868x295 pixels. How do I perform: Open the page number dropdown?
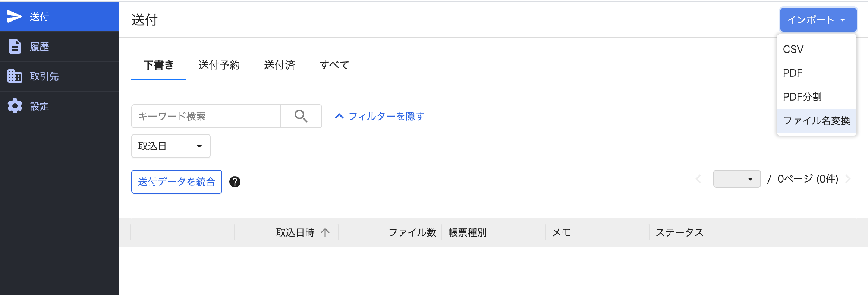[x=737, y=179]
